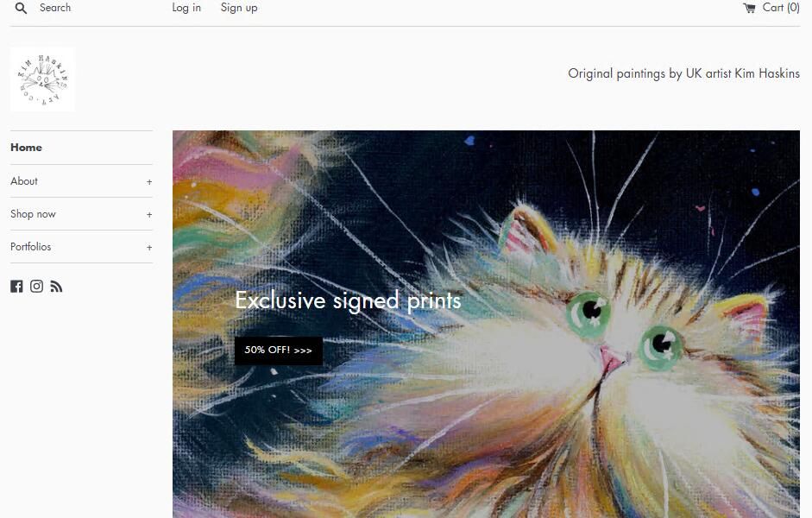Click the Sign up link
The width and height of the screenshot is (812, 518).
(x=239, y=8)
